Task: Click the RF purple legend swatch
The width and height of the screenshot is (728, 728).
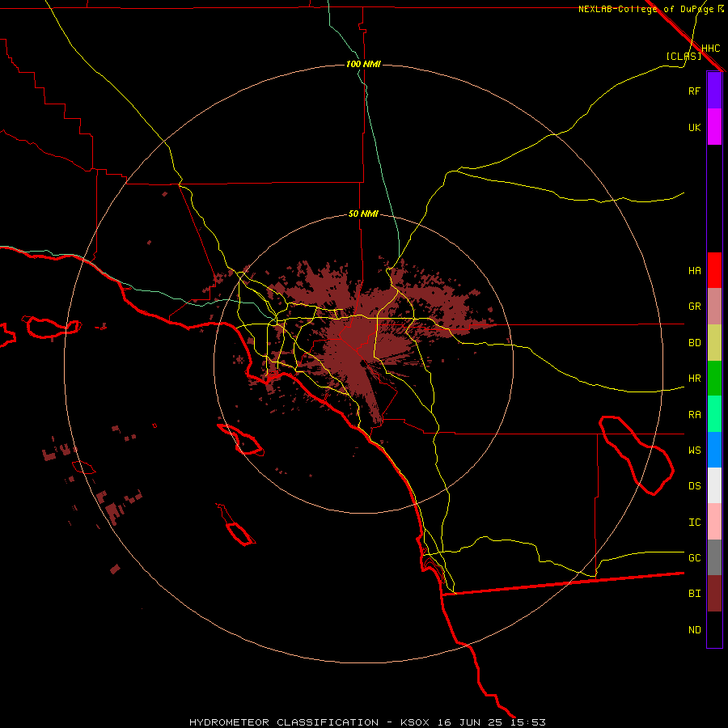Action: (x=714, y=91)
